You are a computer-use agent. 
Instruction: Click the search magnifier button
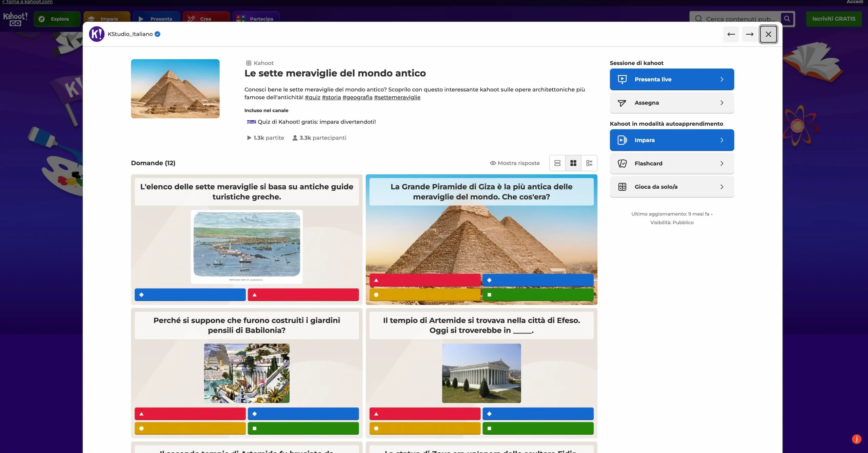(787, 19)
